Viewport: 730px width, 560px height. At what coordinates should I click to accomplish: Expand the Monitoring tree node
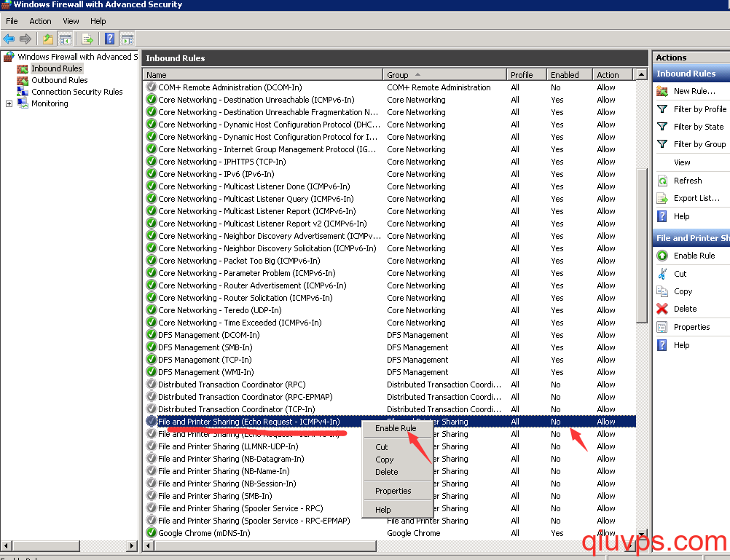coord(9,104)
